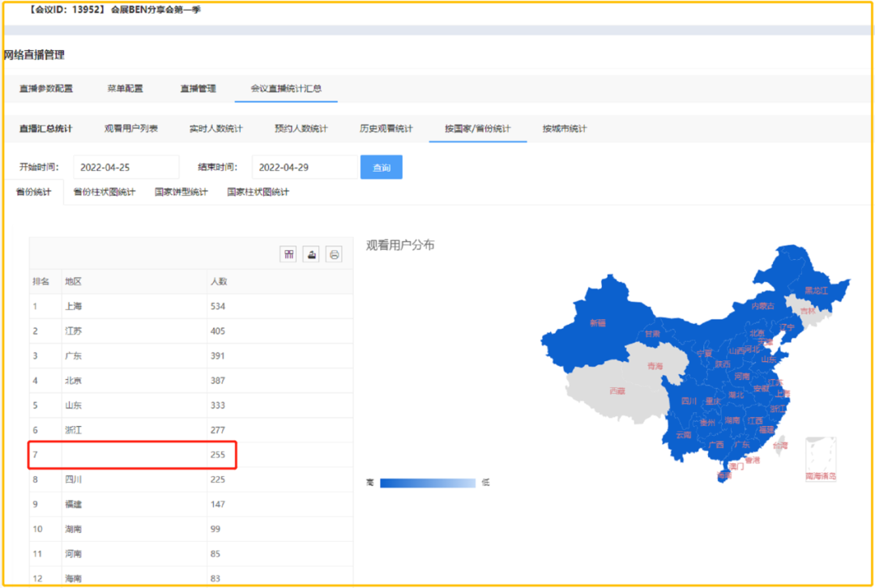Open 直播汇总统计 sub-tab
The height and width of the screenshot is (588, 875).
(45, 128)
